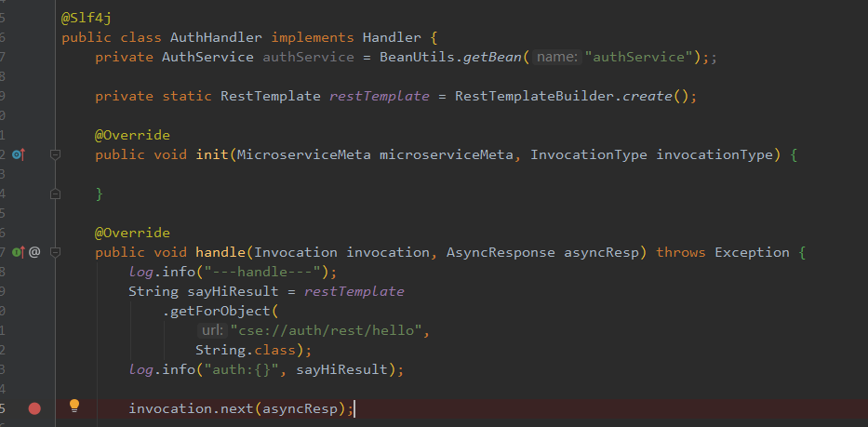Click the InvocationType parameter type
Viewport: 868px width, 427px height.
pos(589,155)
